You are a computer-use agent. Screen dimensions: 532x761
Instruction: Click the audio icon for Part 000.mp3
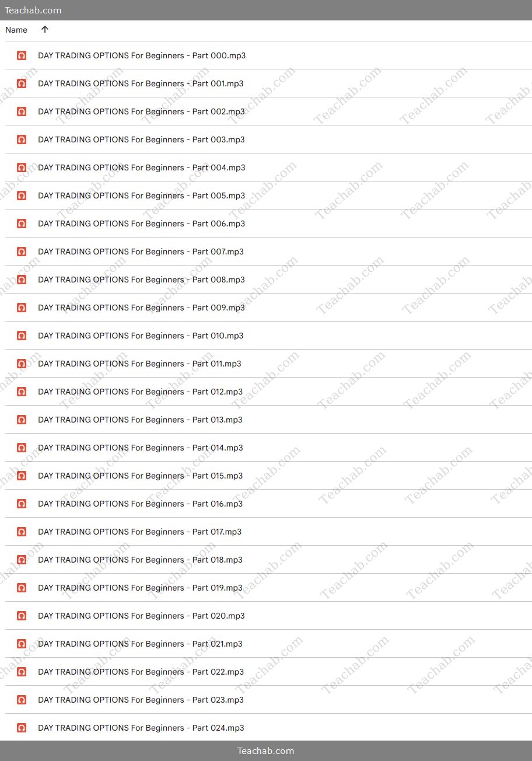tap(22, 55)
